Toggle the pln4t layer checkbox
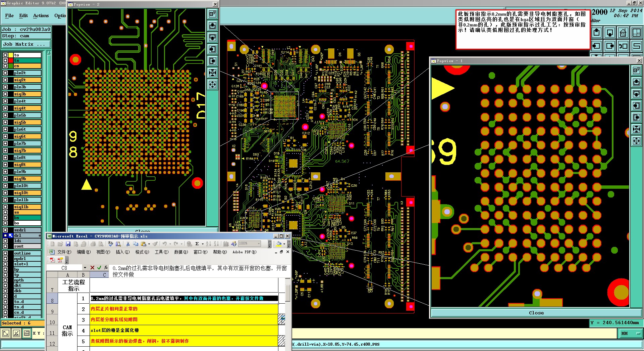Screen dimensions: 644x351 (5, 101)
